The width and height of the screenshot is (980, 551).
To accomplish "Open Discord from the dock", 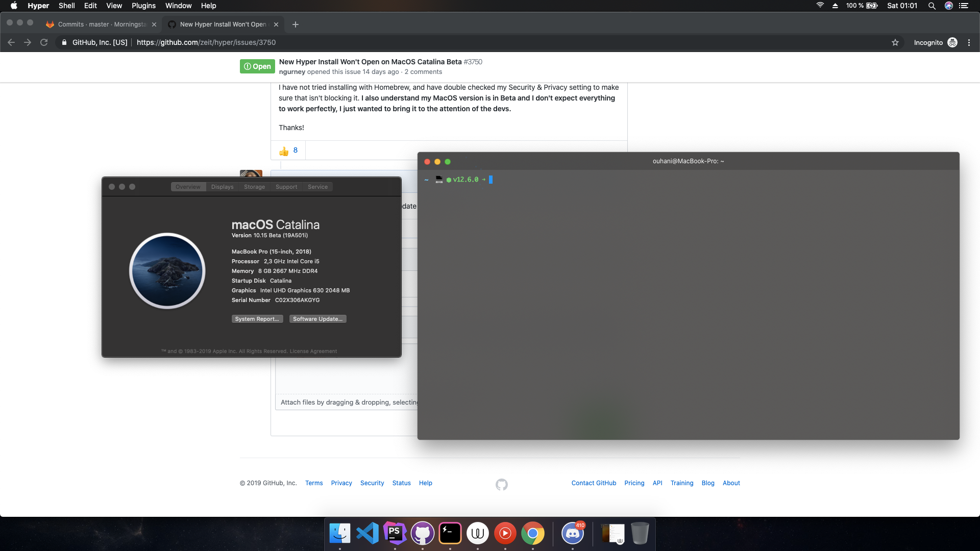I will tap(573, 534).
